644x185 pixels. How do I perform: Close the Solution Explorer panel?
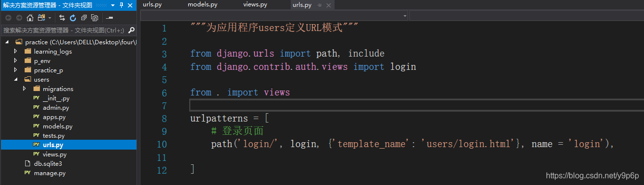131,5
